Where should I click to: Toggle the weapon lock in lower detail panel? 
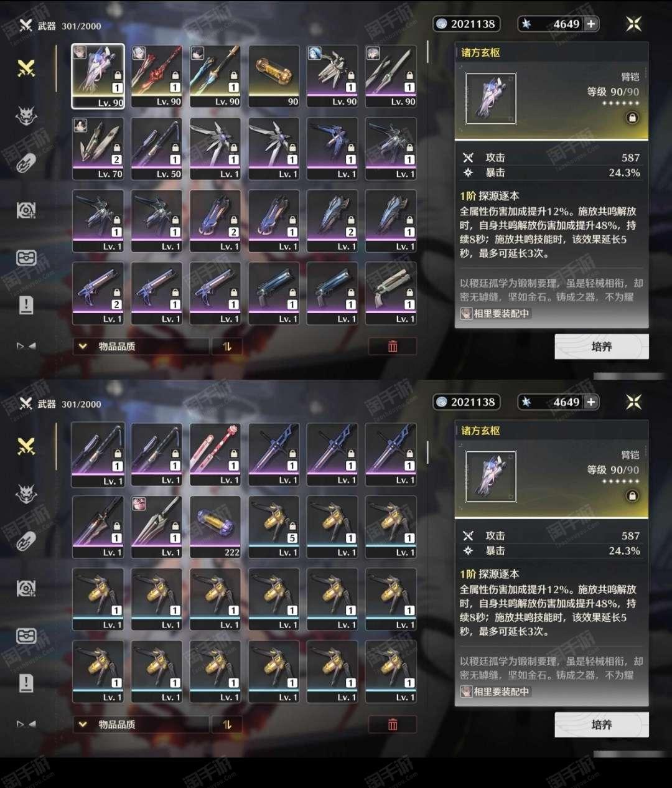(632, 496)
